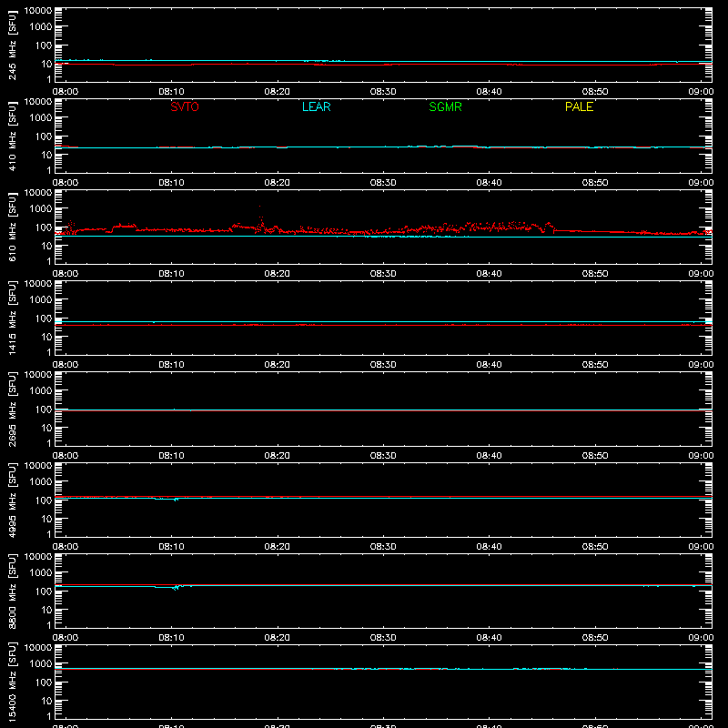Click 08:20 time label below 1415 MHz plot

[278, 365]
